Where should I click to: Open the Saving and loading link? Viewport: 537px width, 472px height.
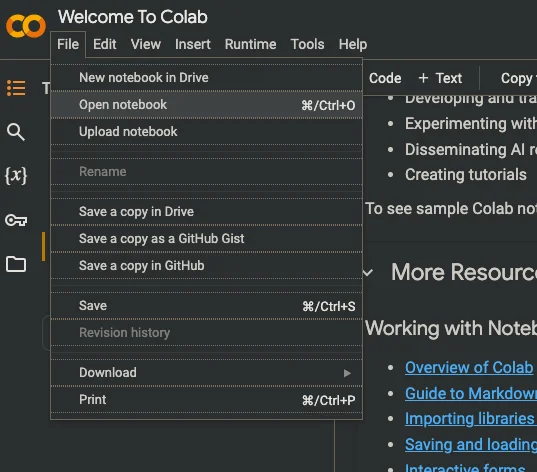coord(471,445)
